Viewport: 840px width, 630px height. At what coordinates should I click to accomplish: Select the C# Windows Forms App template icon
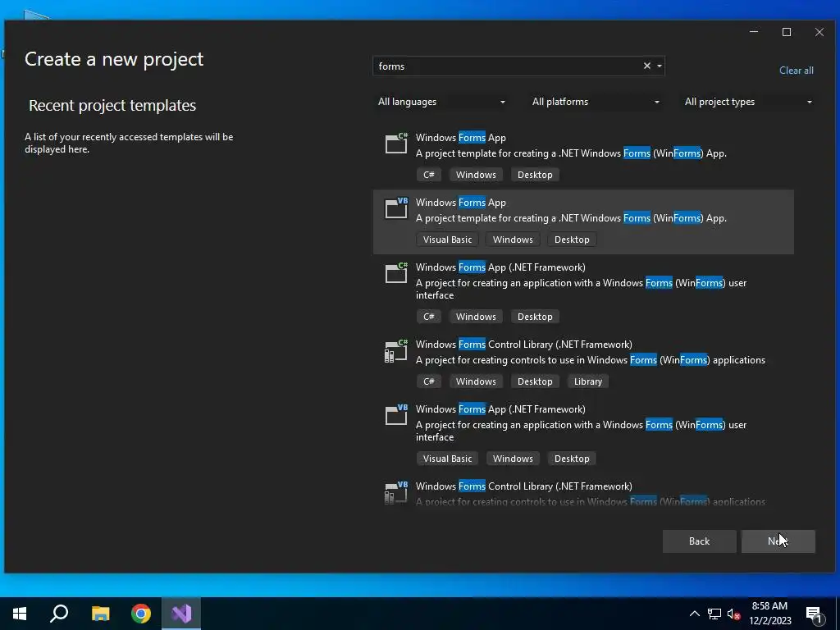(x=396, y=143)
